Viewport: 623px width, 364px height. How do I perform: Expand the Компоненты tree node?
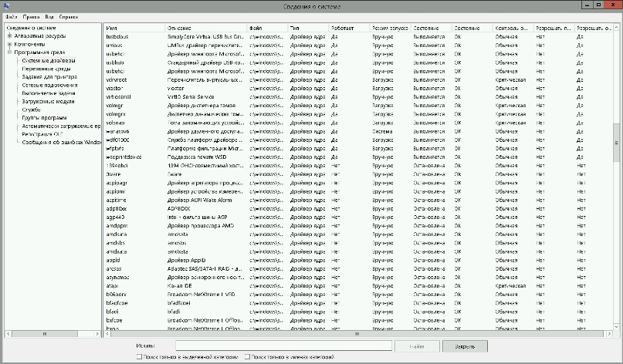[9, 44]
